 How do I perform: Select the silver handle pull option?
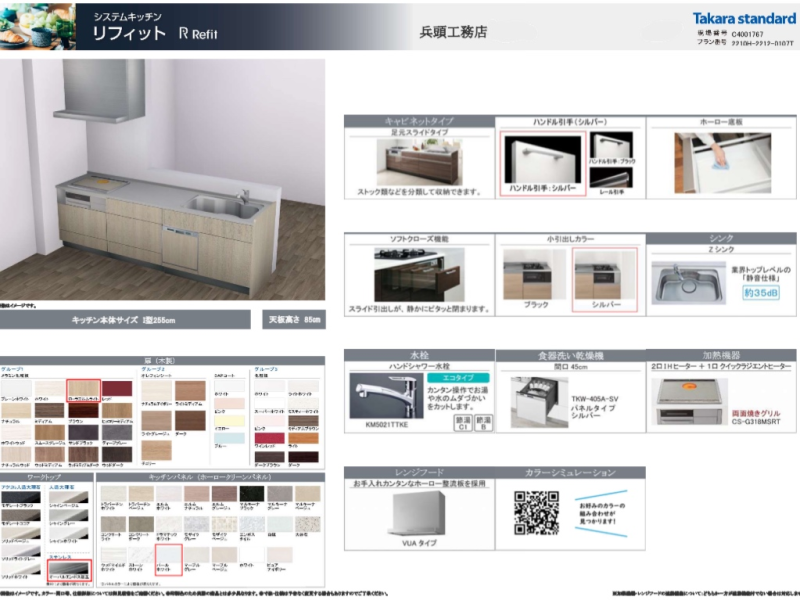click(542, 163)
